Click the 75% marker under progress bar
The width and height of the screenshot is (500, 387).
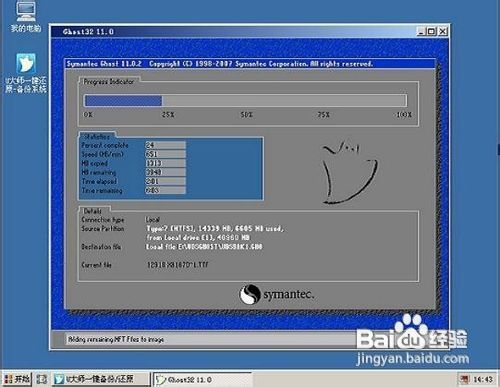(323, 115)
